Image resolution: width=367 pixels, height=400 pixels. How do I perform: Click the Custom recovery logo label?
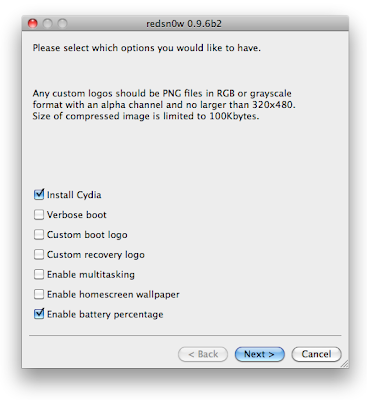click(96, 255)
